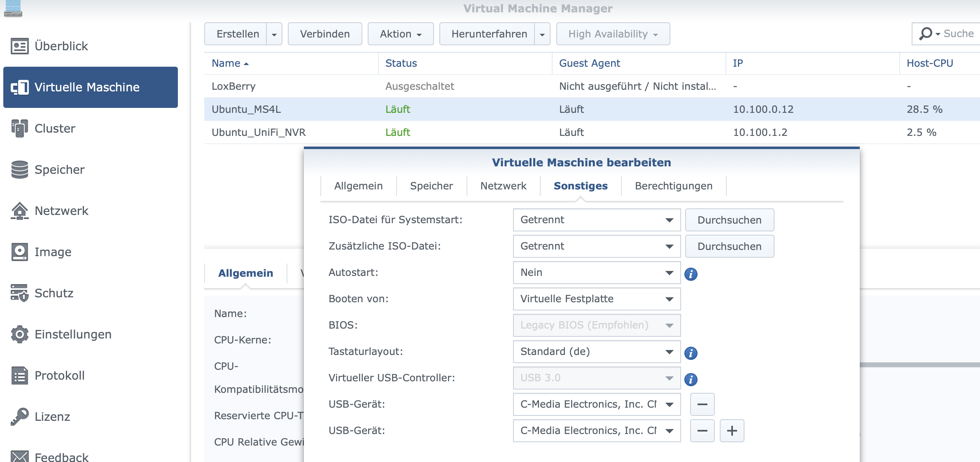Image resolution: width=980 pixels, height=462 pixels.
Task: Browse for ISO-Datei für Systemstart
Action: click(730, 220)
